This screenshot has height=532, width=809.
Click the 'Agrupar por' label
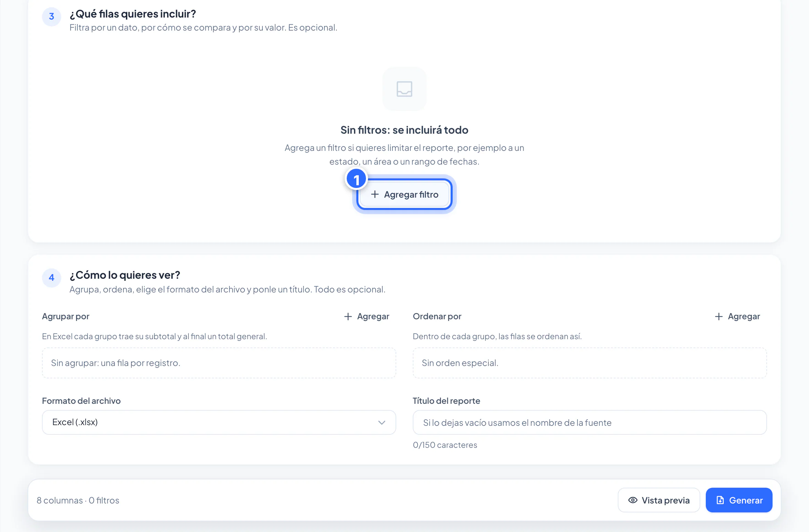66,317
